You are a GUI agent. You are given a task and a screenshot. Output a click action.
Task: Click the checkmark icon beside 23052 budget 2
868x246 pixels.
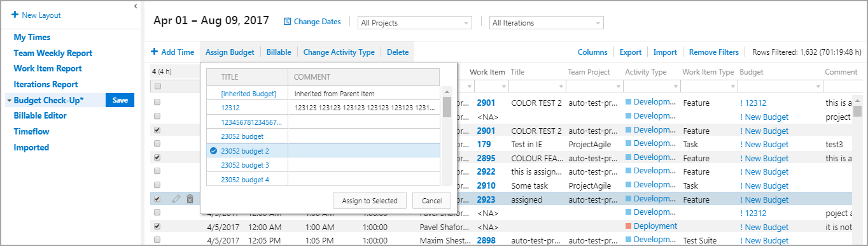(214, 151)
